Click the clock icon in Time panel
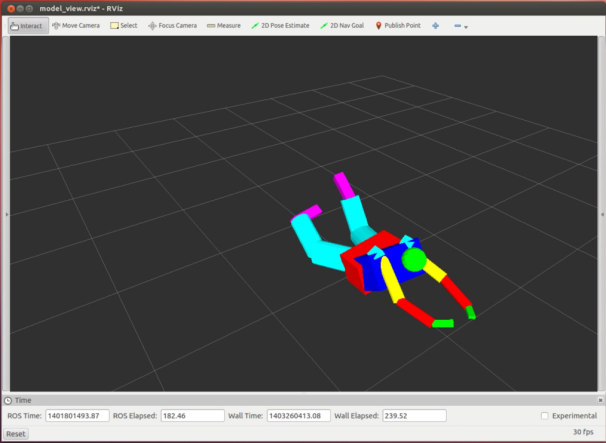 8,400
